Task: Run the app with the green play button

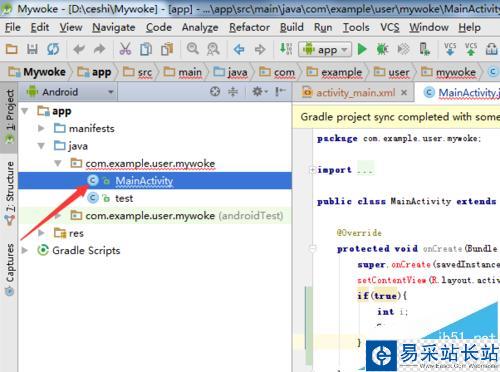Action: click(x=362, y=49)
